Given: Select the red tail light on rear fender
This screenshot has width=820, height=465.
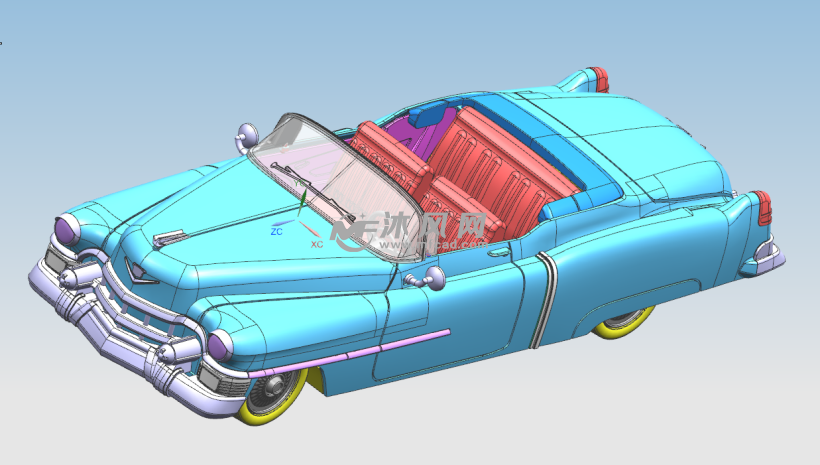Looking at the screenshot, I should (x=762, y=207).
